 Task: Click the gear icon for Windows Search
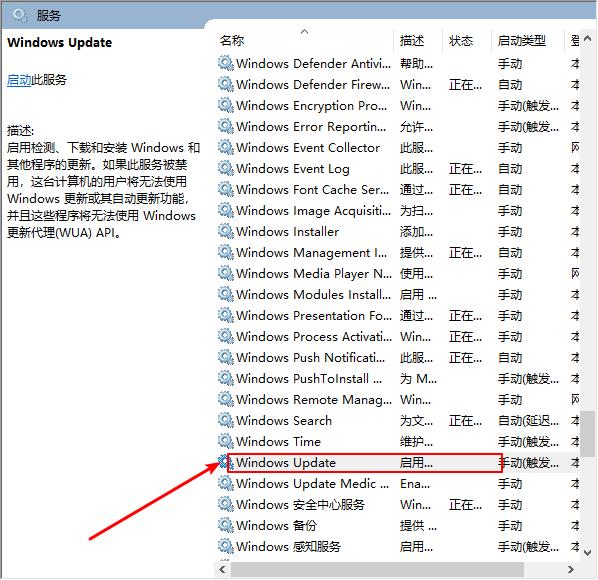[x=226, y=420]
